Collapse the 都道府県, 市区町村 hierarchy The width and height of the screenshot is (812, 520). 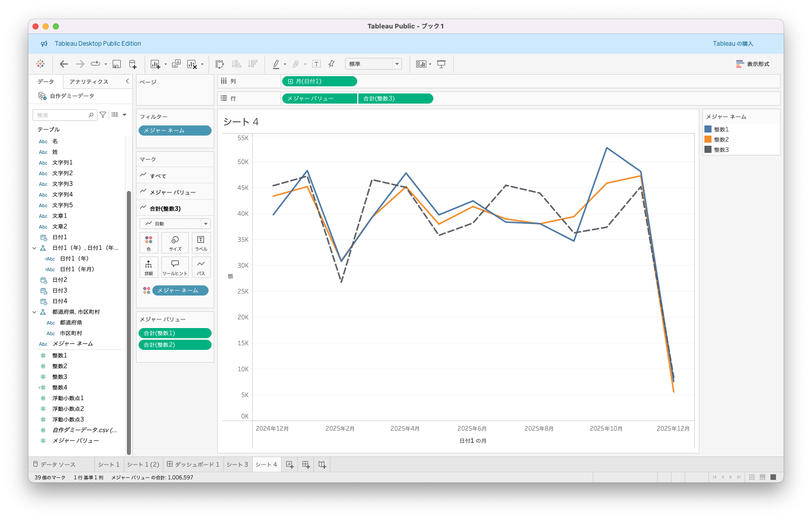click(x=35, y=312)
